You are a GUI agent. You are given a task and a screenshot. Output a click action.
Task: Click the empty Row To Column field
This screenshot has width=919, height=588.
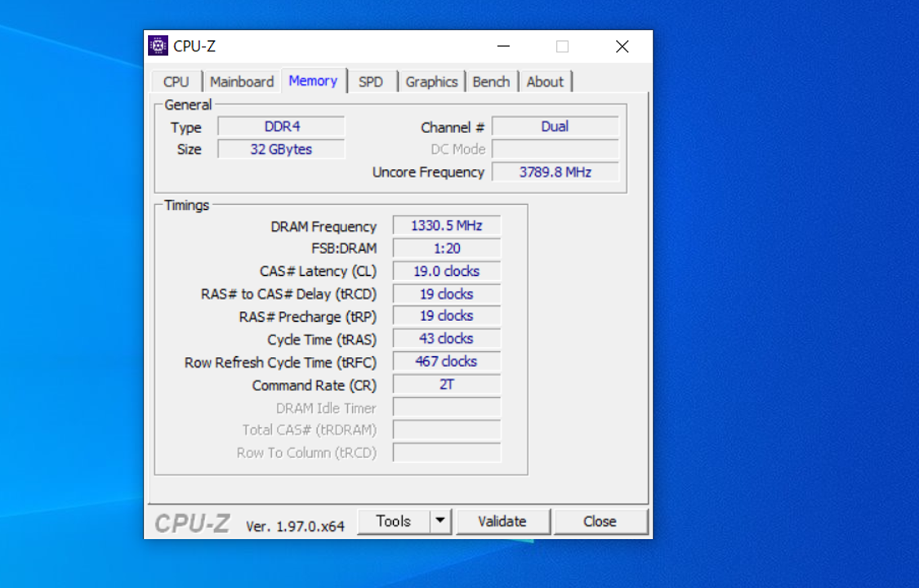click(447, 452)
